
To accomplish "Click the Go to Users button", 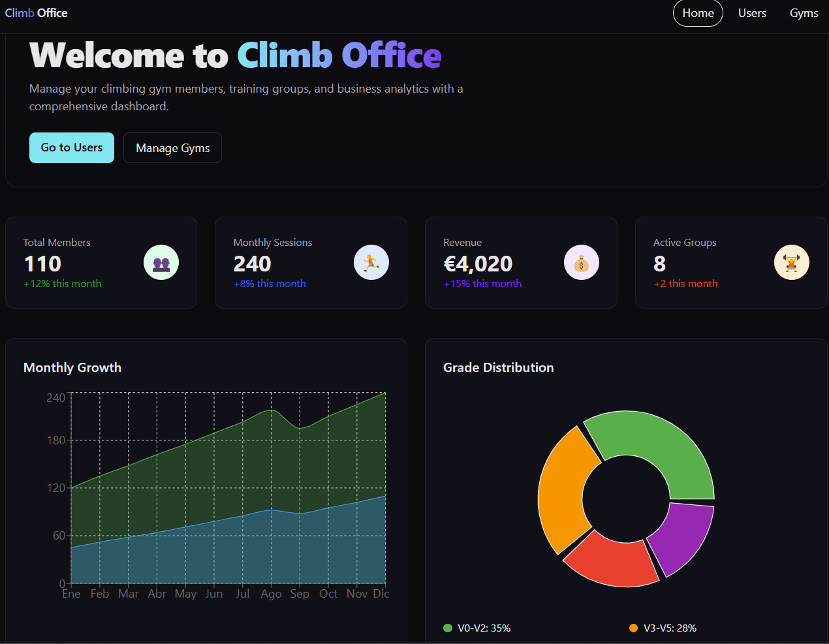I will [x=71, y=147].
